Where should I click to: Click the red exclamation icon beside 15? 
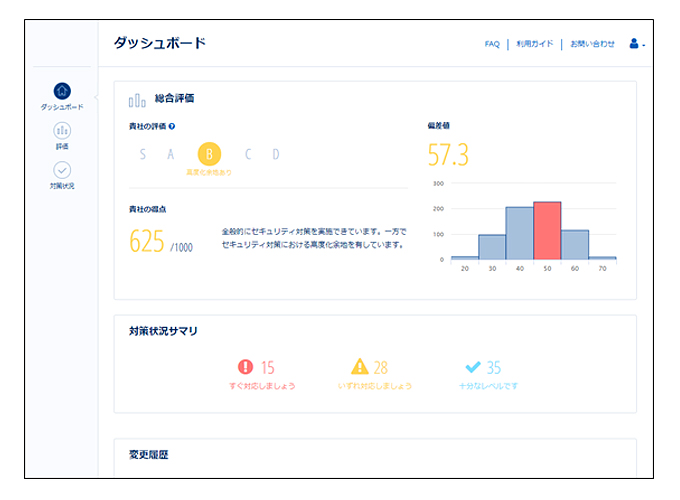(x=245, y=367)
